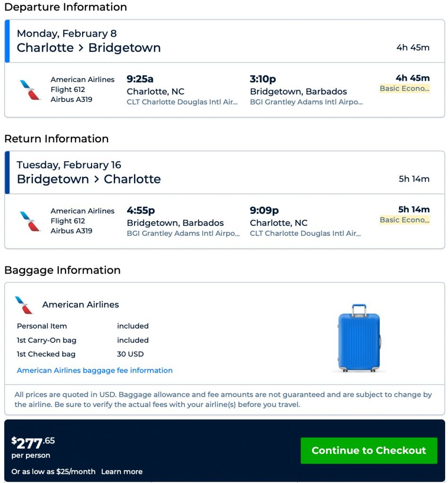Click the Basic Economy label on departure flight
Screen dimensions: 448x483
point(405,89)
